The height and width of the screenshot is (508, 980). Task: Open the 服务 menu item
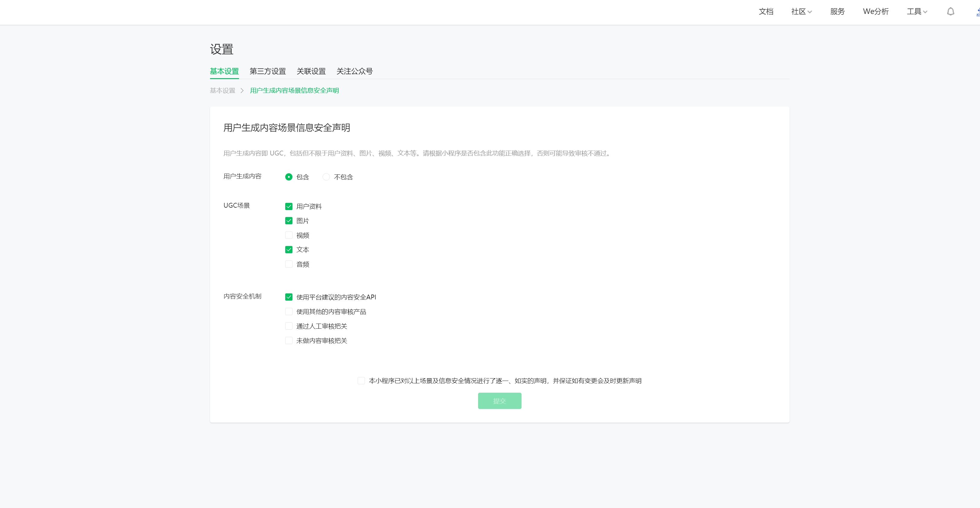837,12
